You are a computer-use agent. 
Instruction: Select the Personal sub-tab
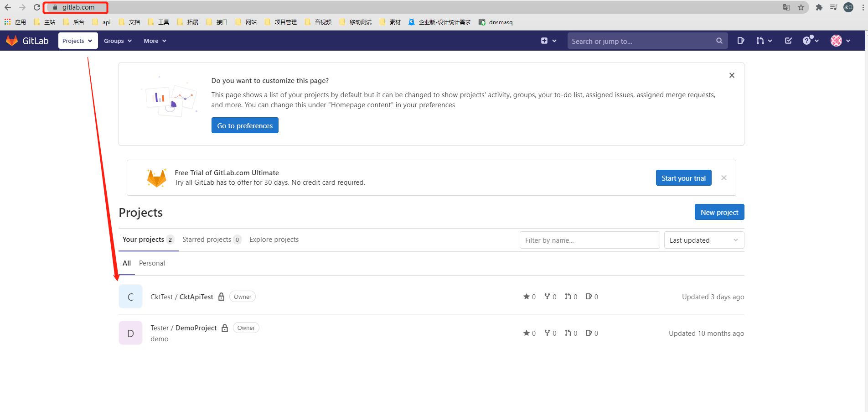(152, 263)
